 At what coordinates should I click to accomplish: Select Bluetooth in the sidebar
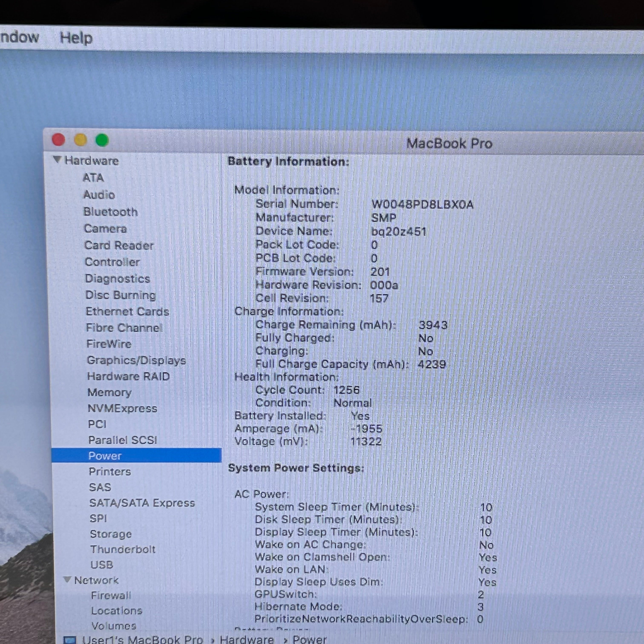[110, 212]
